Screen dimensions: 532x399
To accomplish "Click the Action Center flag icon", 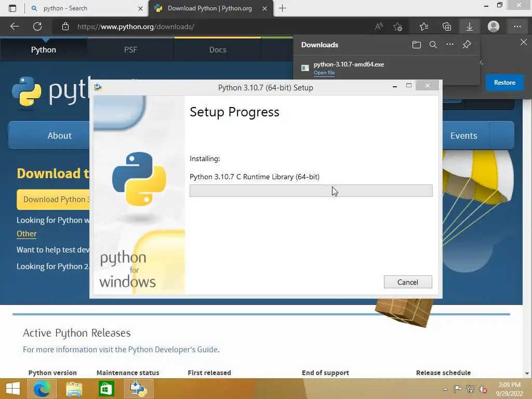I will (x=458, y=389).
